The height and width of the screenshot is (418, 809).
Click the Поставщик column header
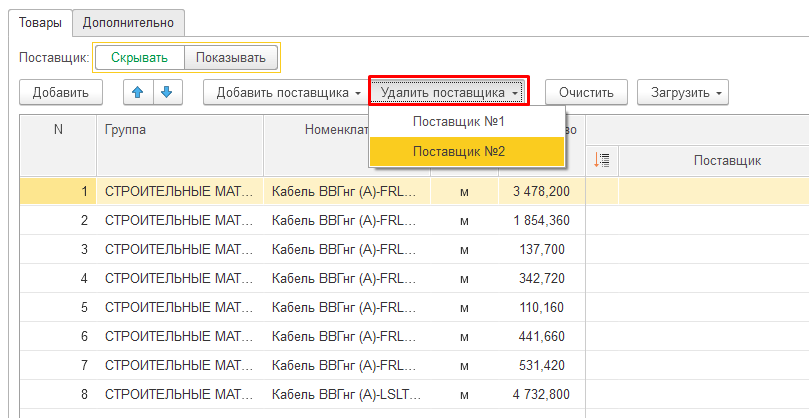714,160
